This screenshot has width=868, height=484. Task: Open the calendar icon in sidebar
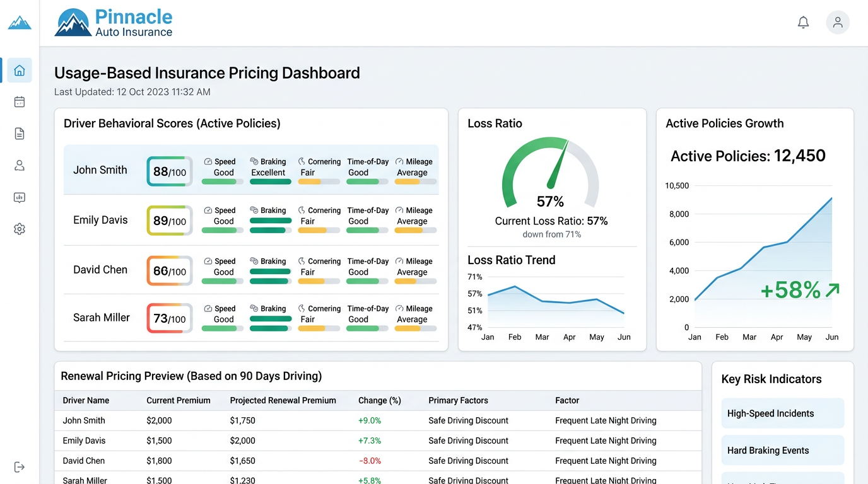(20, 101)
